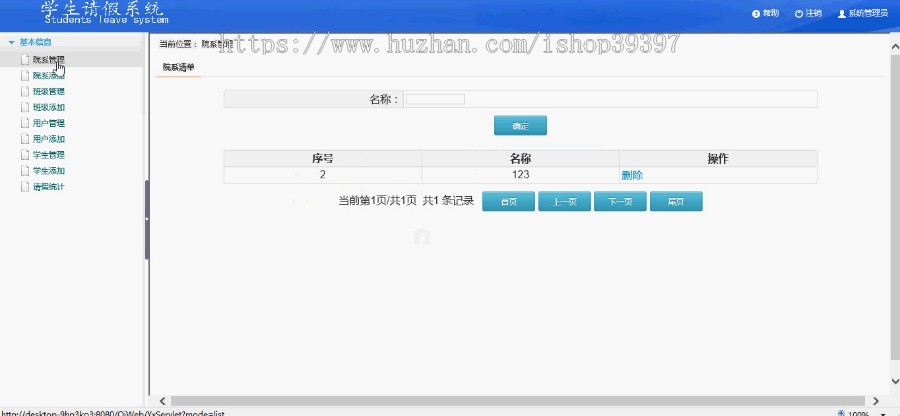Open 班级添加 in the sidebar
900x416 pixels.
coord(48,107)
